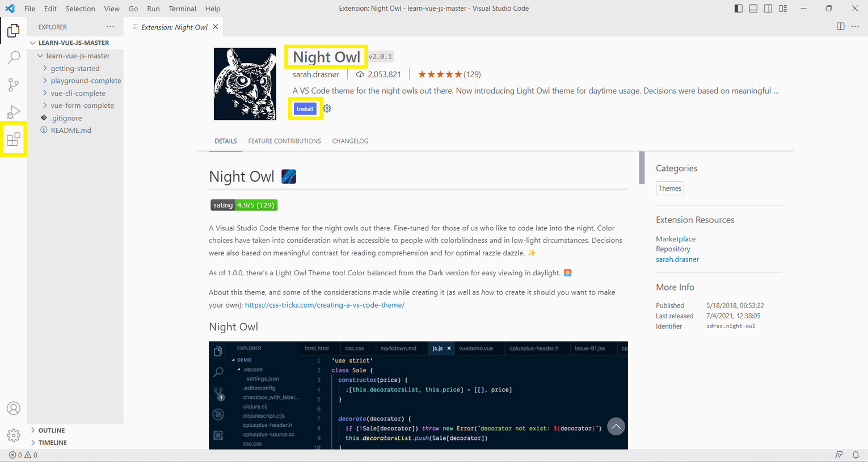
Task: Click the VS Code logo icon
Action: [10, 9]
